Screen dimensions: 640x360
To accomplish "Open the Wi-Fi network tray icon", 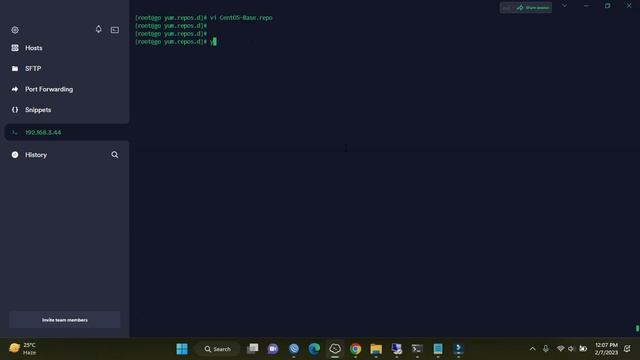I will [x=560, y=349].
